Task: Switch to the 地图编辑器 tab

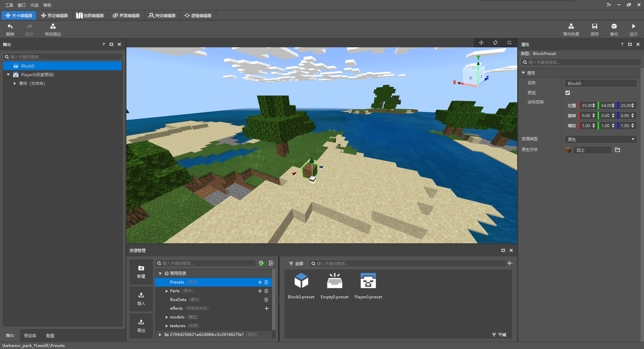Action: [90, 15]
